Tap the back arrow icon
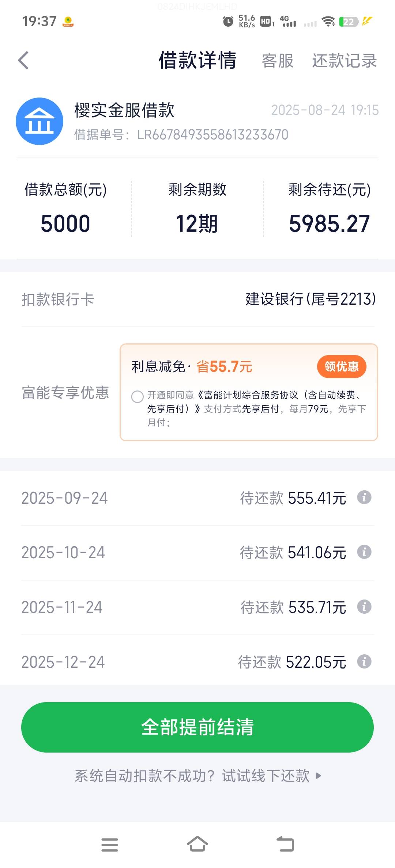 tap(23, 60)
